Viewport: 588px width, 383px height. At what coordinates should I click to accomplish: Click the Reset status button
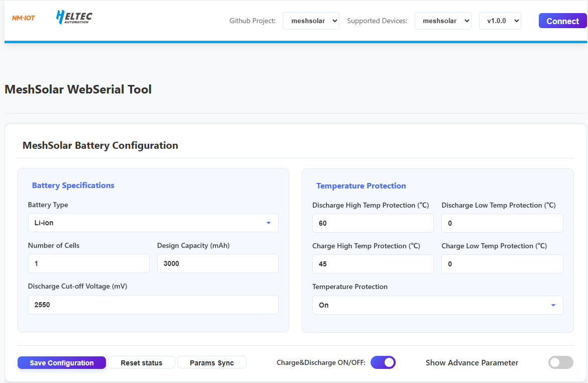click(142, 363)
